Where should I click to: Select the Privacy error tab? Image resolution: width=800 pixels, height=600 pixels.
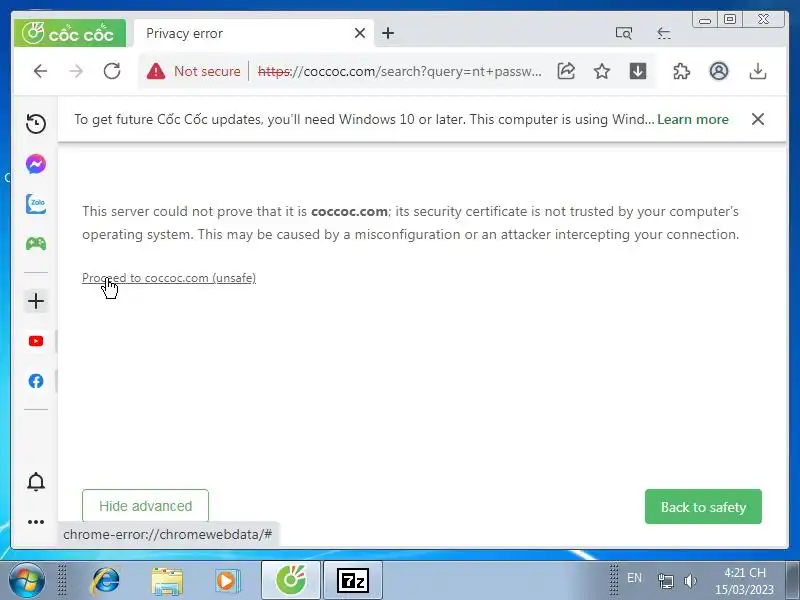pyautogui.click(x=254, y=34)
